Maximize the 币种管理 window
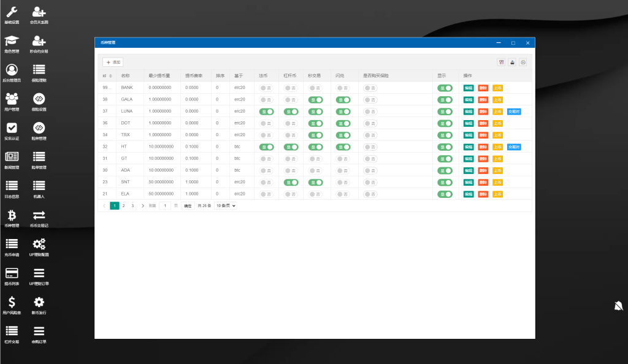Screen dimensions: 628x364 [513, 43]
